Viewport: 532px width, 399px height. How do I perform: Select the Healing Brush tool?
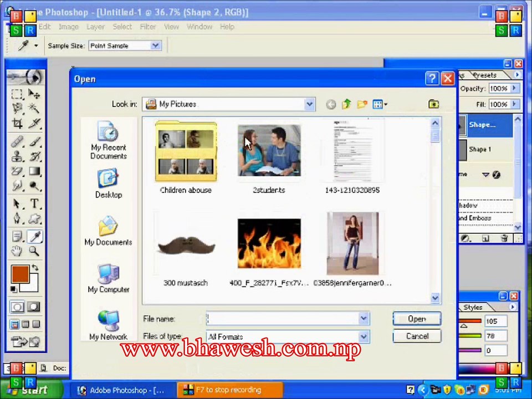pos(17,141)
